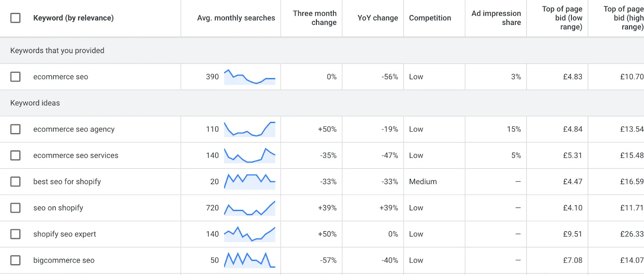Click the 'Keyword ideas' section label
The image size is (644, 275).
(35, 103)
